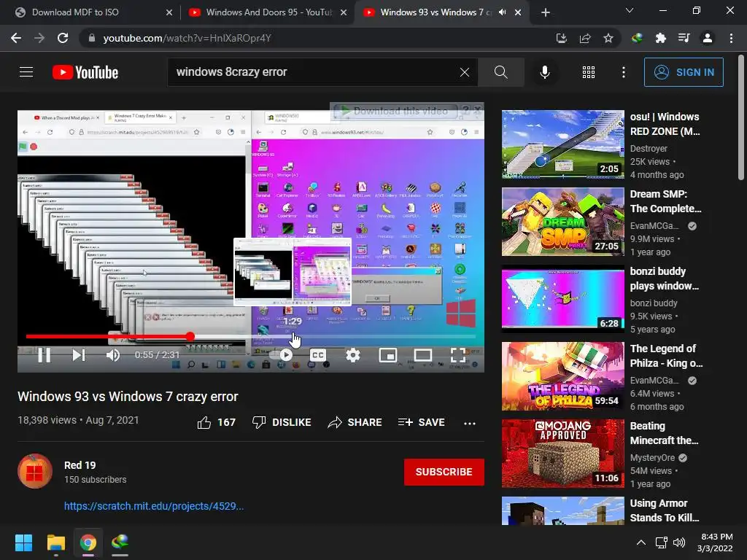Open the Chrome extensions puzzle icon

point(660,38)
